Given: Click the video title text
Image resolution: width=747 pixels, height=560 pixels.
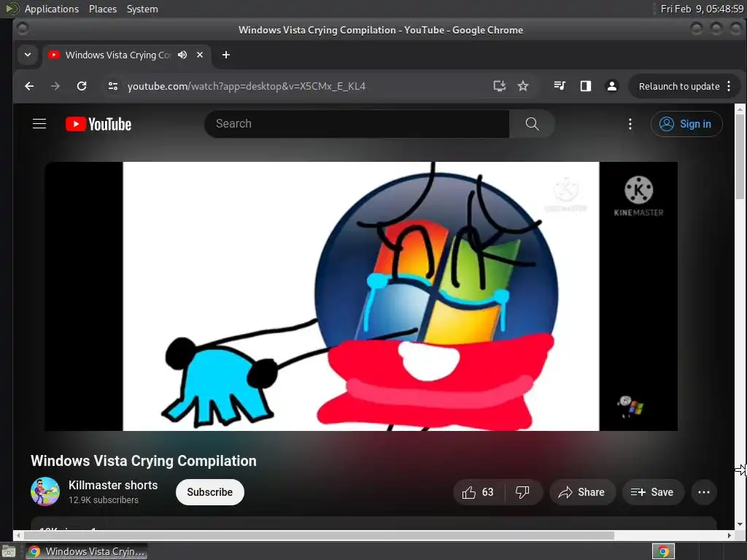Looking at the screenshot, I should (x=144, y=461).
